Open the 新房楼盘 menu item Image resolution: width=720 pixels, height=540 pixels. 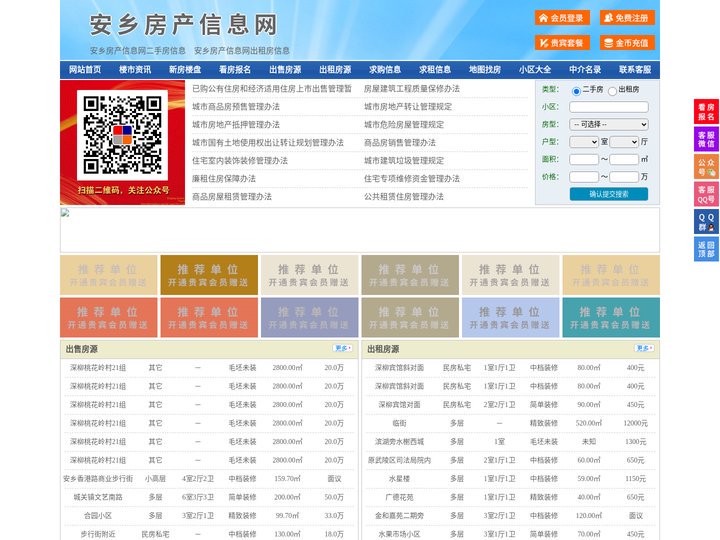pos(185,70)
